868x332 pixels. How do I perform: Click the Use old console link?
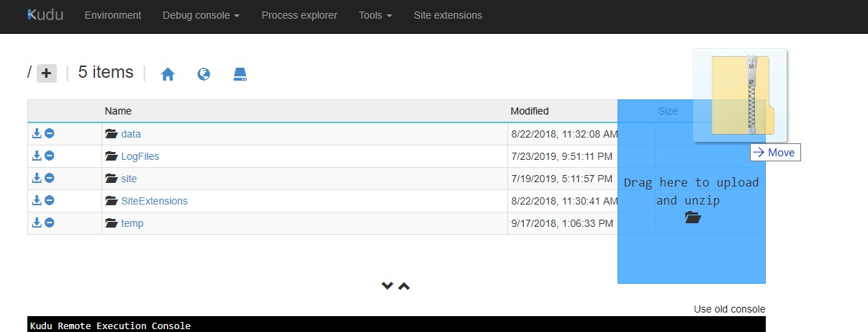pyautogui.click(x=730, y=309)
